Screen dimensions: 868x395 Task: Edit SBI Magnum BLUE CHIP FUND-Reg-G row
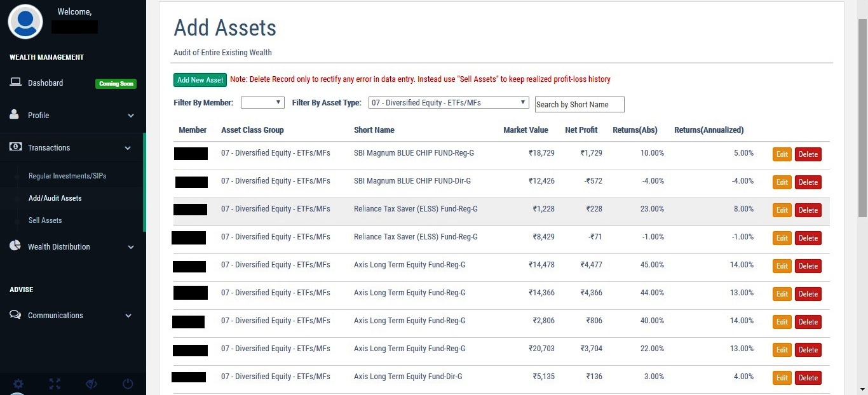[x=782, y=154]
